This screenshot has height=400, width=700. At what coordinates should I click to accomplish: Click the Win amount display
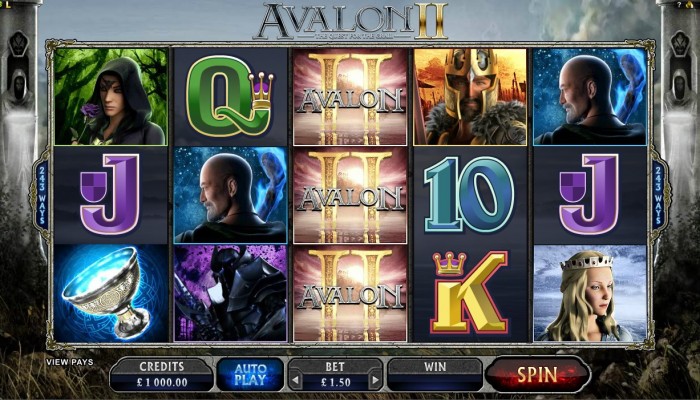(x=435, y=375)
